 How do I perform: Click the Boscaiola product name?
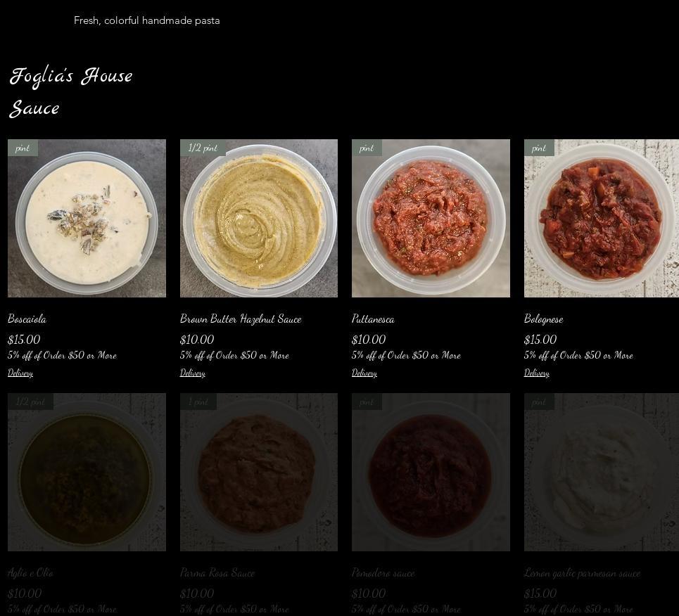(27, 319)
